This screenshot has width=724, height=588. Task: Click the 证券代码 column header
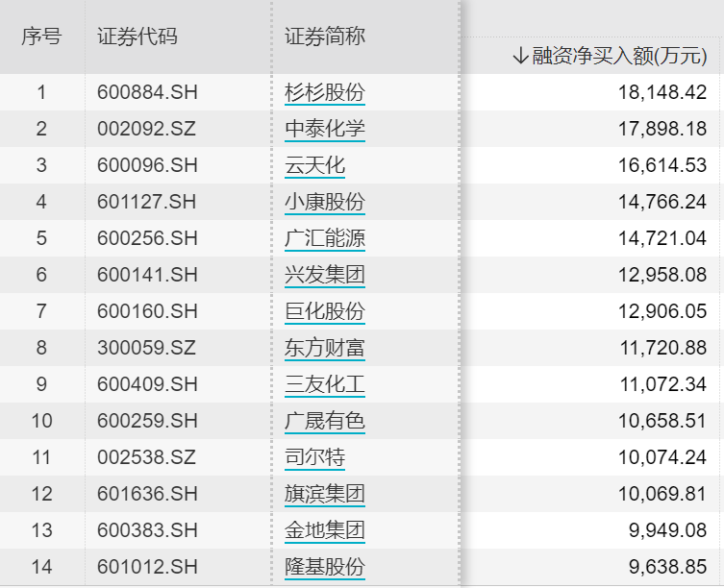(137, 37)
